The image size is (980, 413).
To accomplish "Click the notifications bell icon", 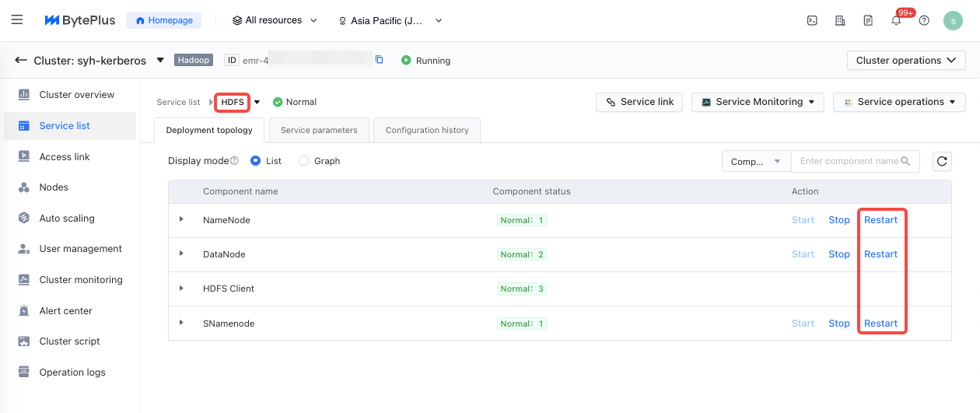I will click(x=896, y=21).
